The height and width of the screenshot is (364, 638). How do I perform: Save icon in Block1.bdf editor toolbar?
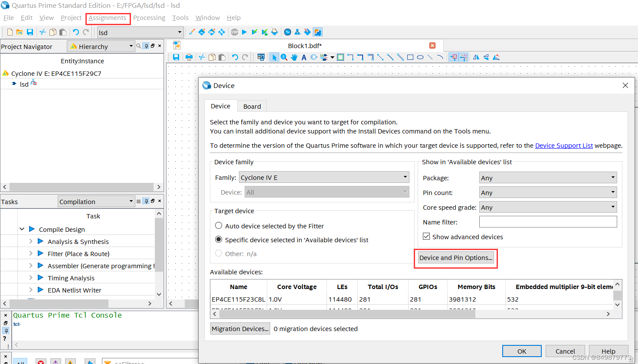pyautogui.click(x=176, y=57)
